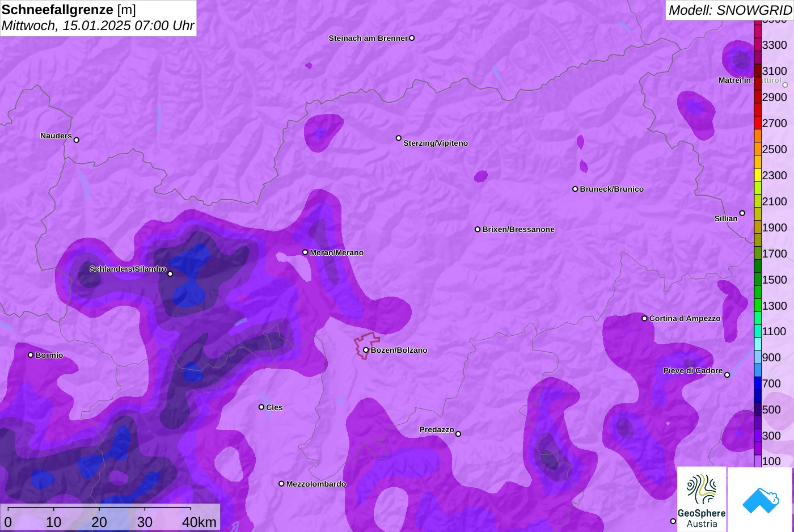This screenshot has width=794, height=532.
Task: Click the Brixen/Bressanone label text
Action: coord(518,229)
